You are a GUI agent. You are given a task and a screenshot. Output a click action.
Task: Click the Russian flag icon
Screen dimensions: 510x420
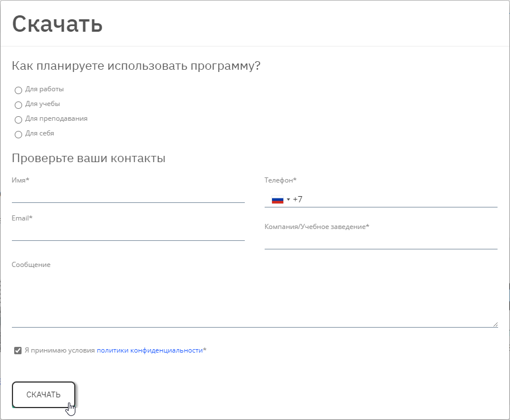pyautogui.click(x=277, y=200)
